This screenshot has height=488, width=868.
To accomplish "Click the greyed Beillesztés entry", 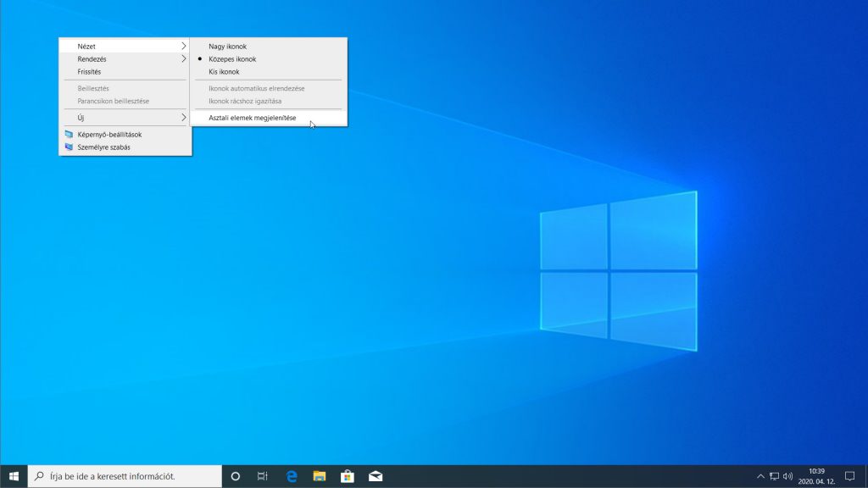I will coord(125,88).
